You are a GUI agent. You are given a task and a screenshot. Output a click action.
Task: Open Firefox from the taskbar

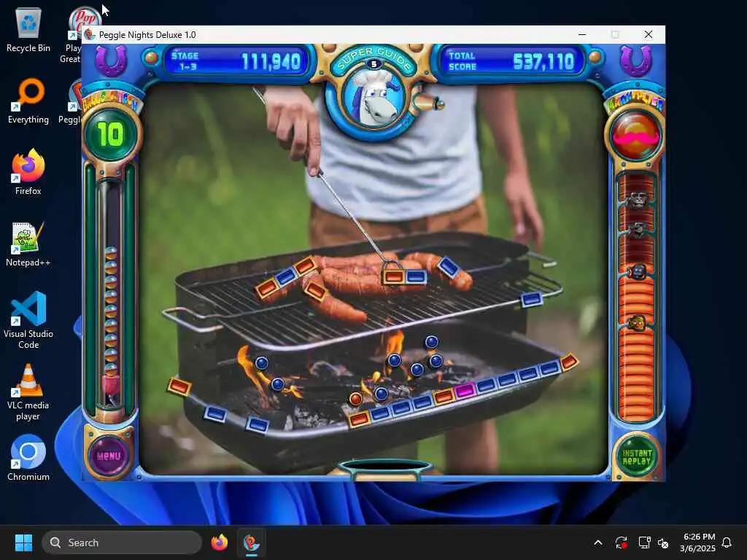tap(220, 542)
